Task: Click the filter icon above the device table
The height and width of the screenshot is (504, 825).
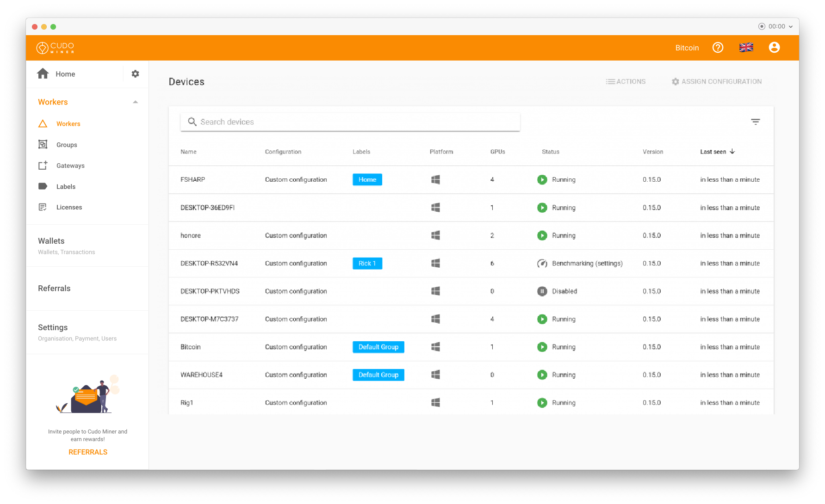Action: [756, 122]
